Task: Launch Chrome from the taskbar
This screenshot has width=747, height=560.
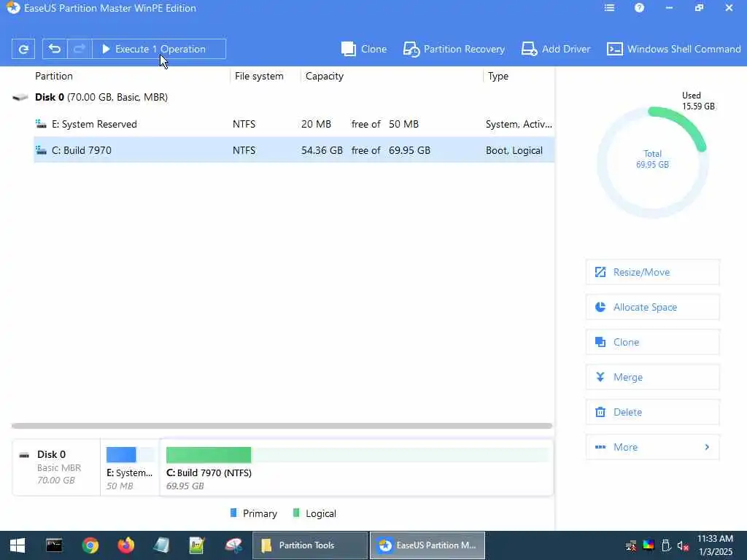Action: click(x=90, y=545)
